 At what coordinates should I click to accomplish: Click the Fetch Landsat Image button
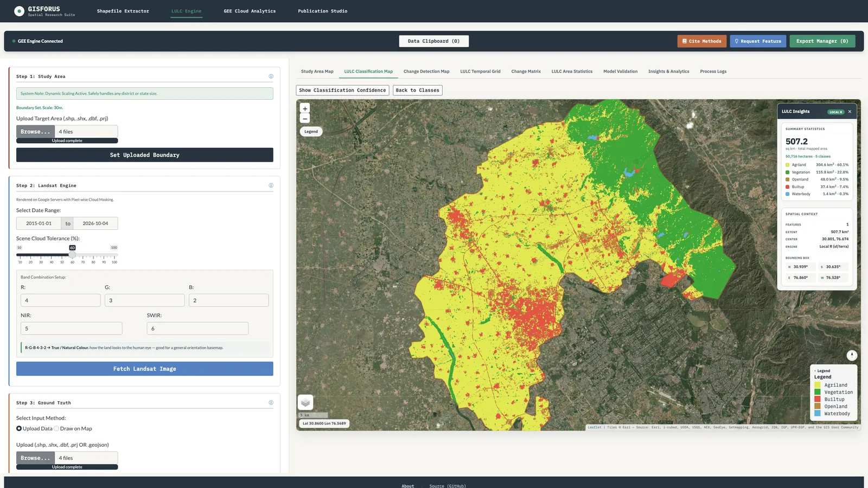(145, 369)
